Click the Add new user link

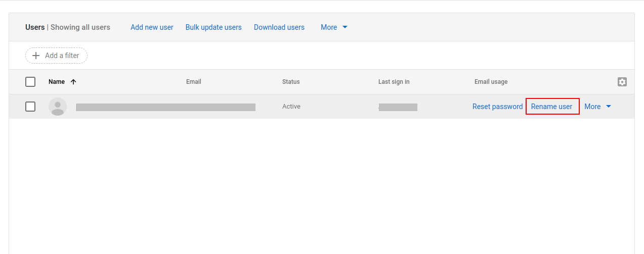coord(152,27)
